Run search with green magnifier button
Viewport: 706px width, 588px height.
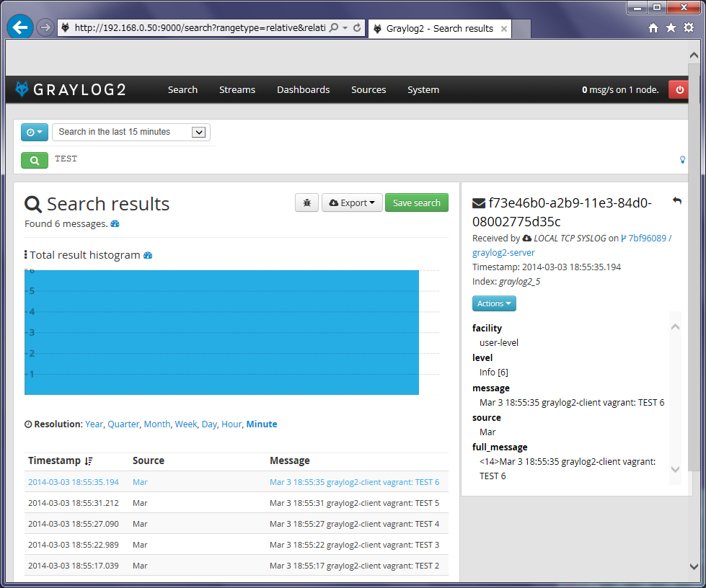tap(35, 160)
